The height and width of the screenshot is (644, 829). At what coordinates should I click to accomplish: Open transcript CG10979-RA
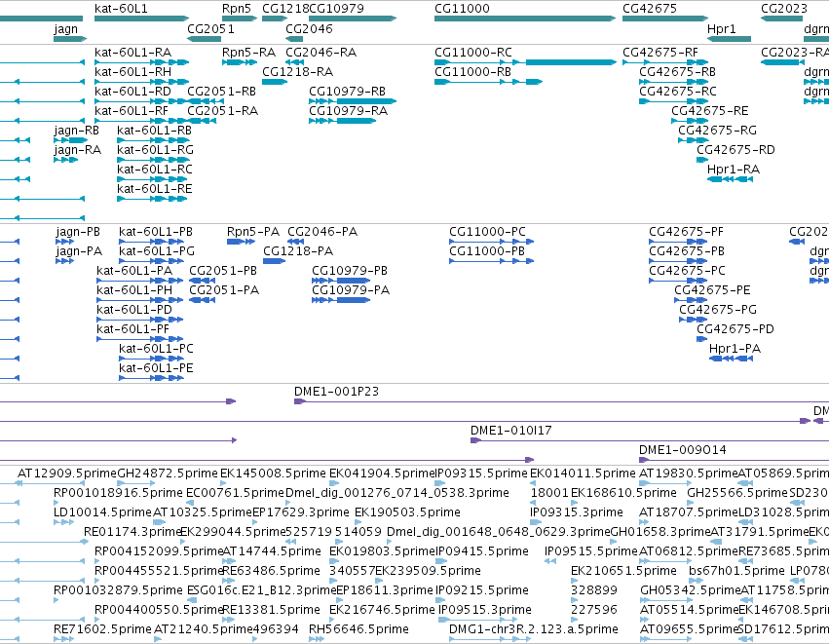click(x=349, y=111)
